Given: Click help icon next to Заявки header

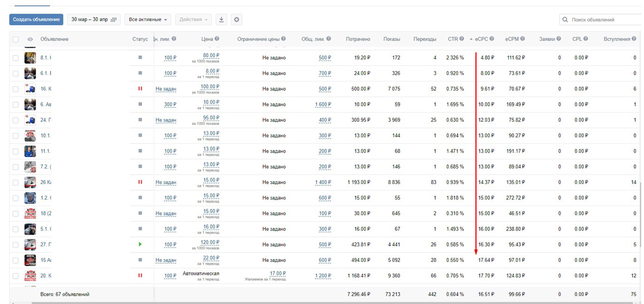Looking at the screenshot, I should pyautogui.click(x=559, y=39).
